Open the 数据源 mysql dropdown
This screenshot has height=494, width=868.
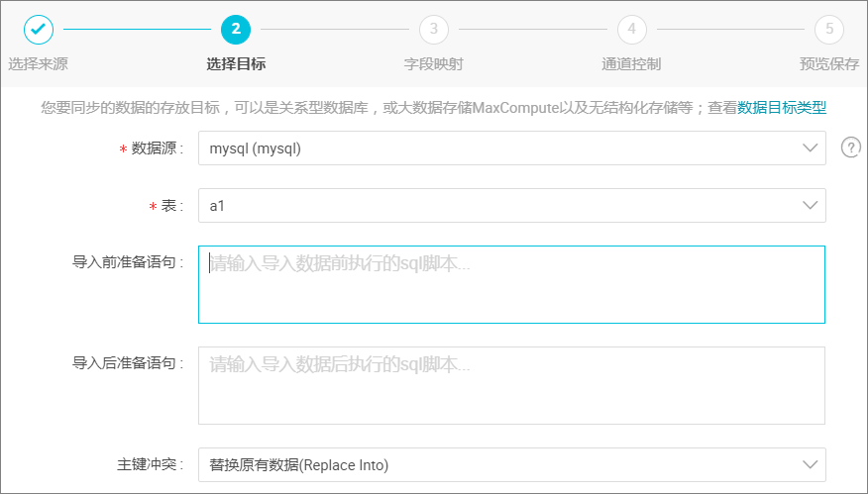point(512,148)
